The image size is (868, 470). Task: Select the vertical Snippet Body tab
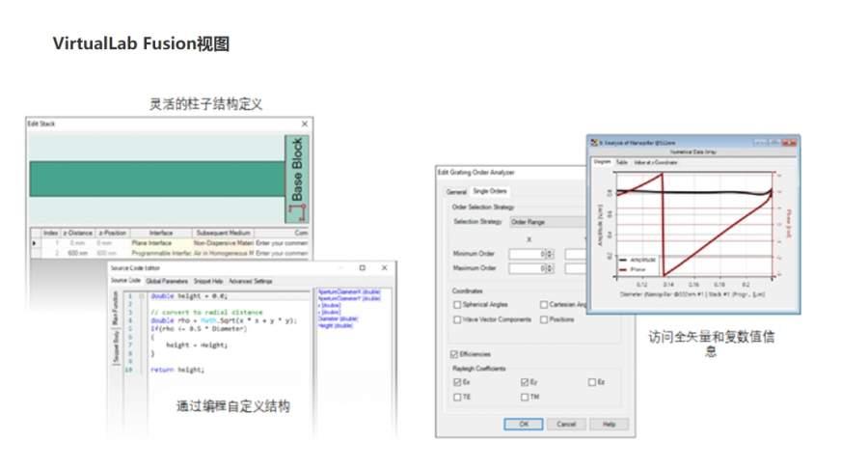pos(116,347)
